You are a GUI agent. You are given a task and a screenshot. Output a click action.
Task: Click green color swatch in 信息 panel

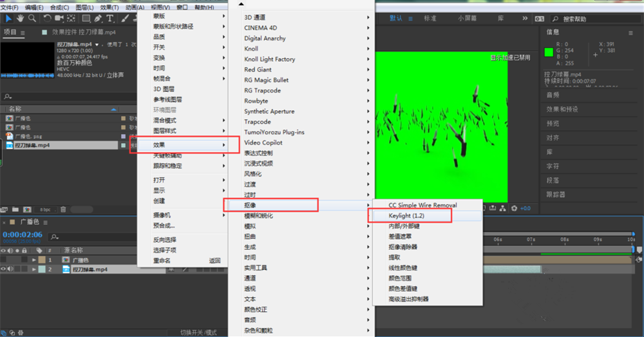(549, 52)
